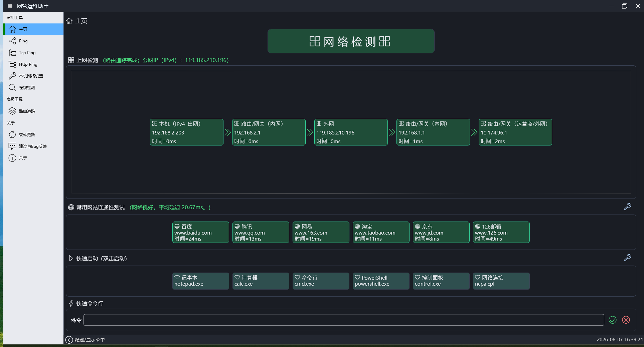Image resolution: width=644 pixels, height=347 pixels.
Task: Click the 网易 www.163.com card
Action: click(321, 232)
